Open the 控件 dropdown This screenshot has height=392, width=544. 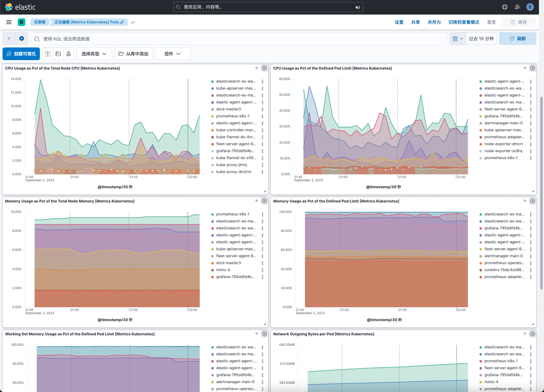173,54
